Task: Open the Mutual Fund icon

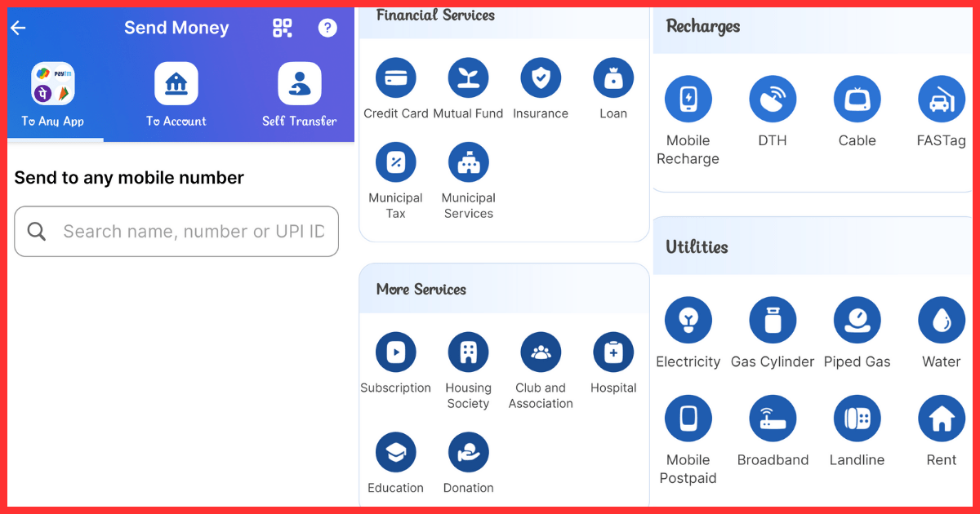Action: click(x=468, y=78)
